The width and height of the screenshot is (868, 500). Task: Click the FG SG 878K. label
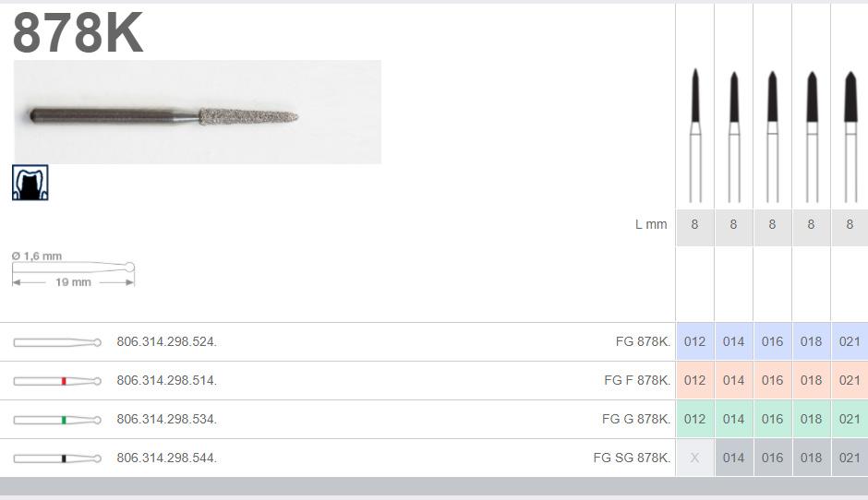(x=632, y=458)
